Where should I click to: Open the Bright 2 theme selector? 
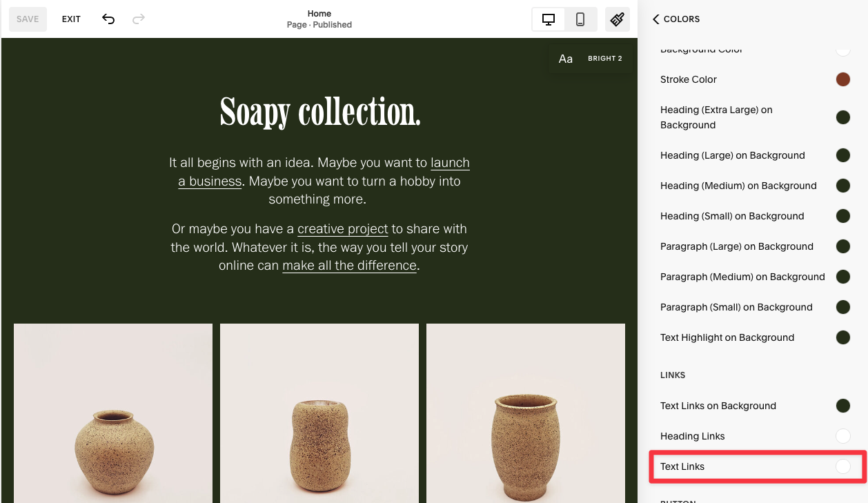604,58
